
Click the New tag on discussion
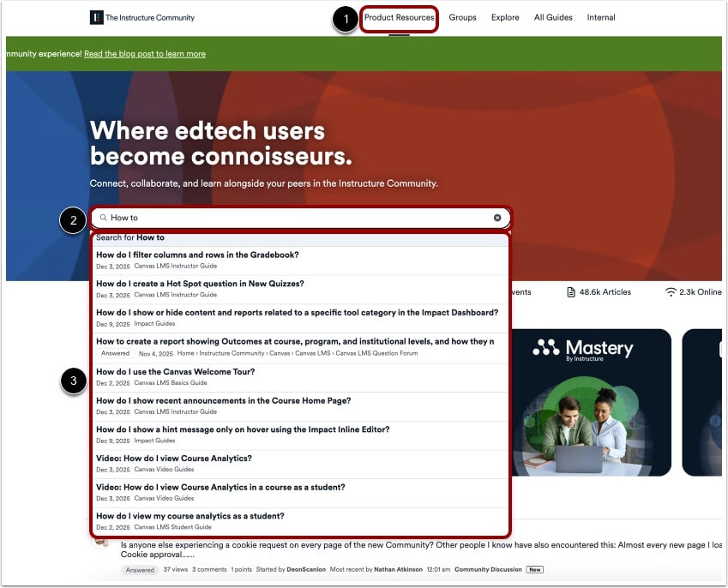click(x=534, y=569)
